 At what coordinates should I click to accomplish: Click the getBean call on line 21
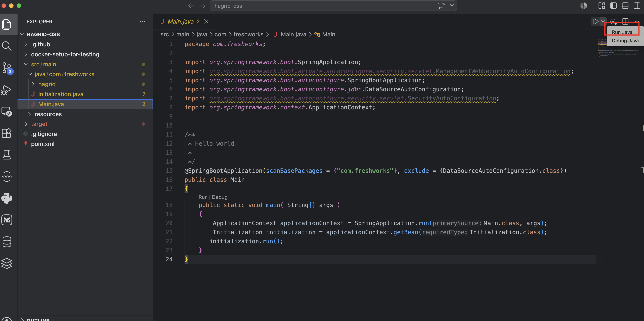pos(406,232)
